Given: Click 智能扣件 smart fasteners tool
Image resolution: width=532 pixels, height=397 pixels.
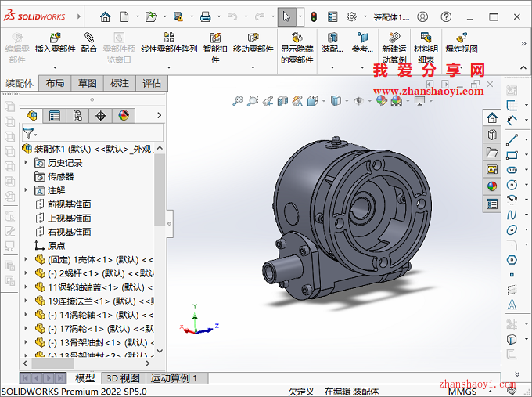Looking at the screenshot, I should 215,49.
